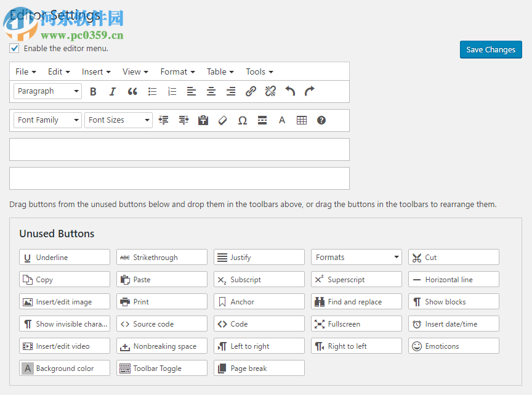The width and height of the screenshot is (532, 395).
Task: Click the Table grid icon
Action: click(302, 120)
